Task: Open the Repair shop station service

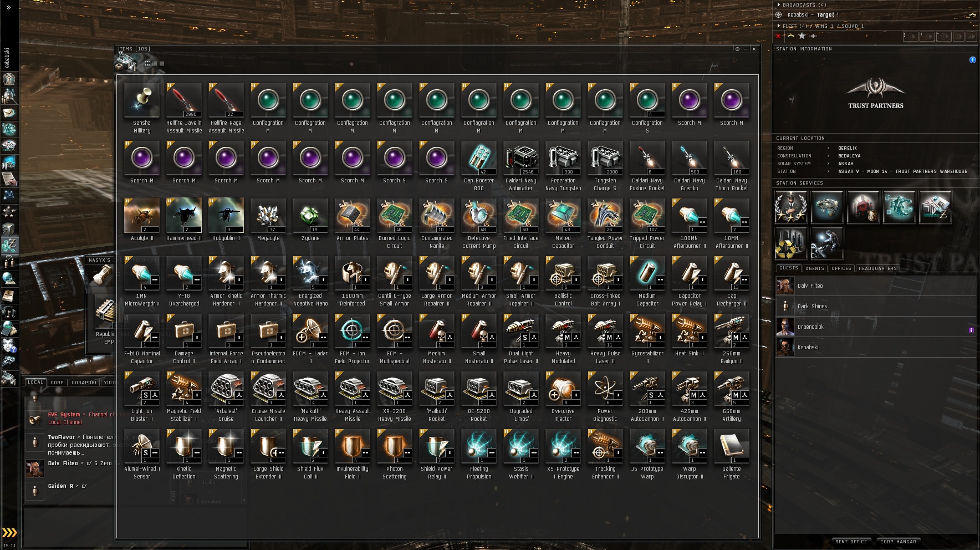Action: coord(826,243)
